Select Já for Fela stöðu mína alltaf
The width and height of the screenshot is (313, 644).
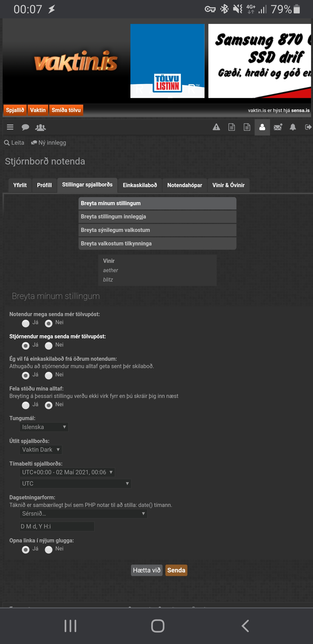26,405
